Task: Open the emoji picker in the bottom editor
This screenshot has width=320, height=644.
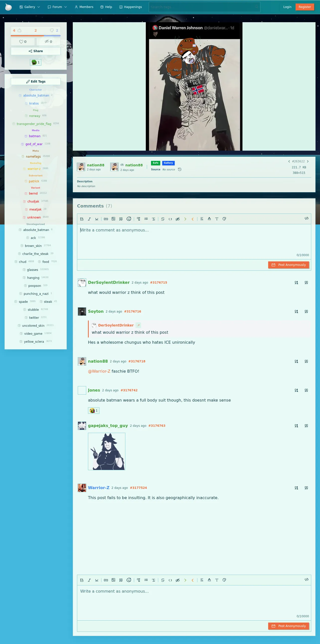Action: 129,580
